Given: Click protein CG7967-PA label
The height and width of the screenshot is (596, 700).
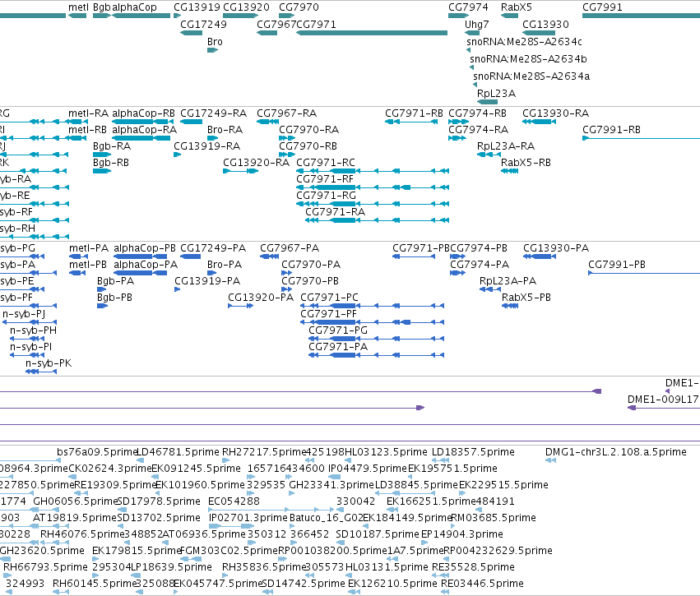Looking at the screenshot, I should click(x=290, y=248).
